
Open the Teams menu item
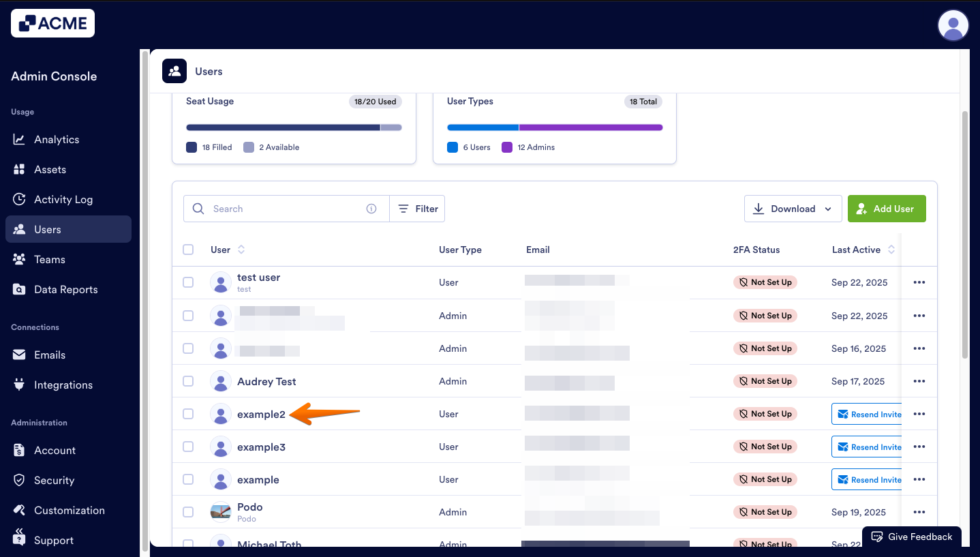coord(49,260)
